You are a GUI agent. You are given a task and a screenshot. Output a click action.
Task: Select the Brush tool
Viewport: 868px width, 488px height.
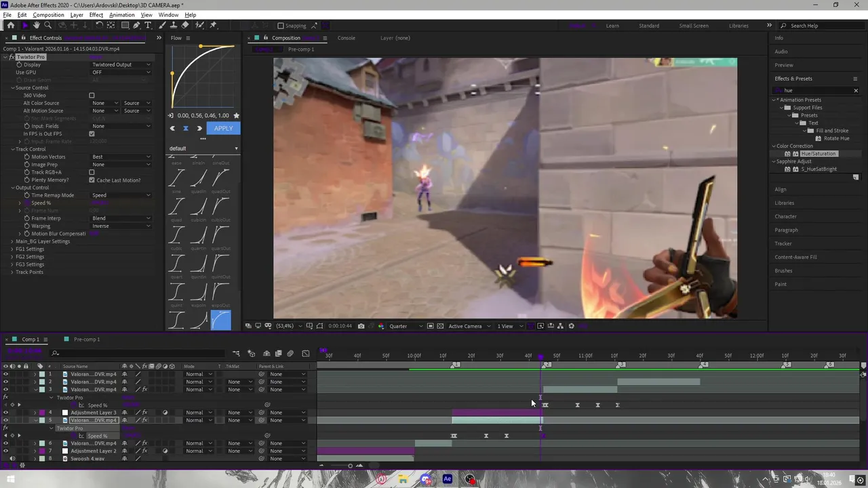tap(163, 25)
